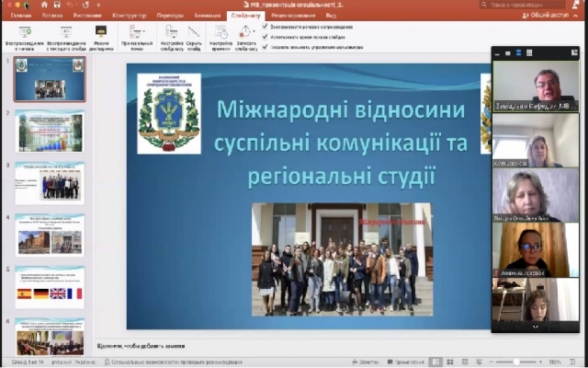Toggle the play narrations checkbox

(266, 26)
